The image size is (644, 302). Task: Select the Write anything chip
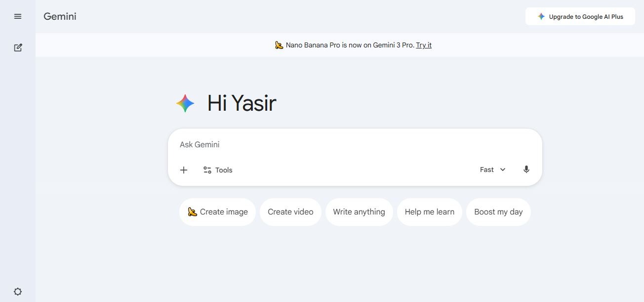point(359,212)
